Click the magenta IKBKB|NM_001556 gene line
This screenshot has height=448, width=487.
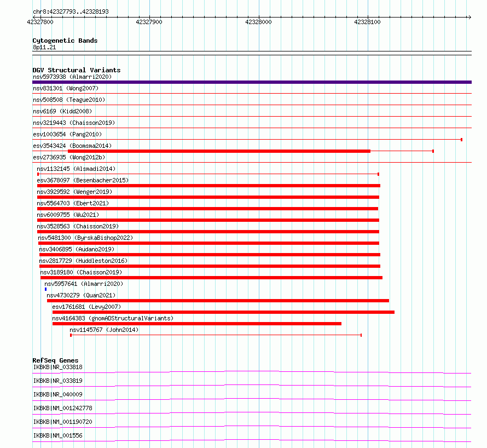(252, 440)
